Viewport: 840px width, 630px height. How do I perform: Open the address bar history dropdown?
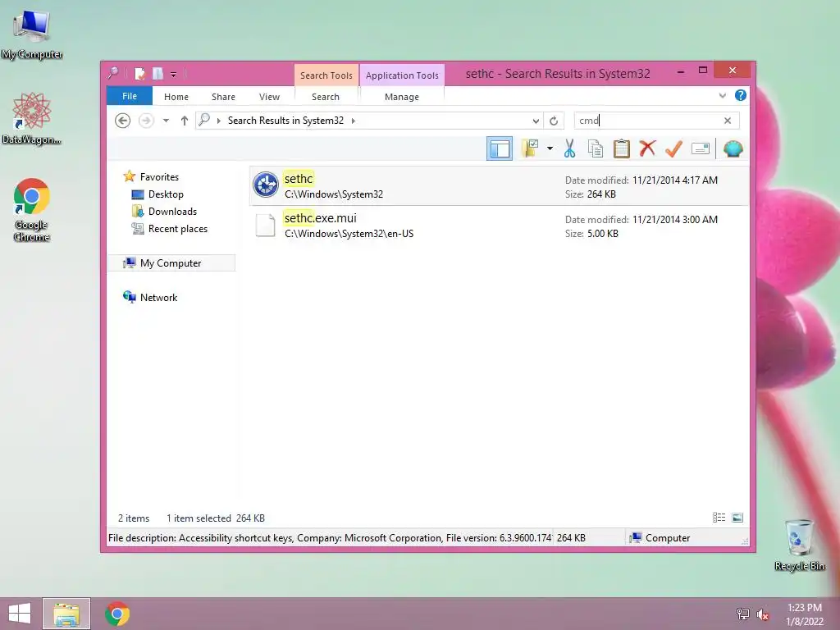pos(536,121)
